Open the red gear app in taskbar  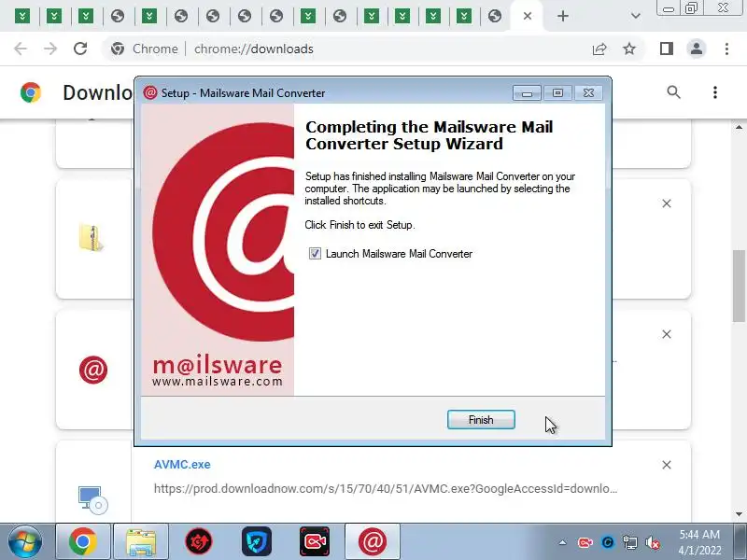point(199,542)
